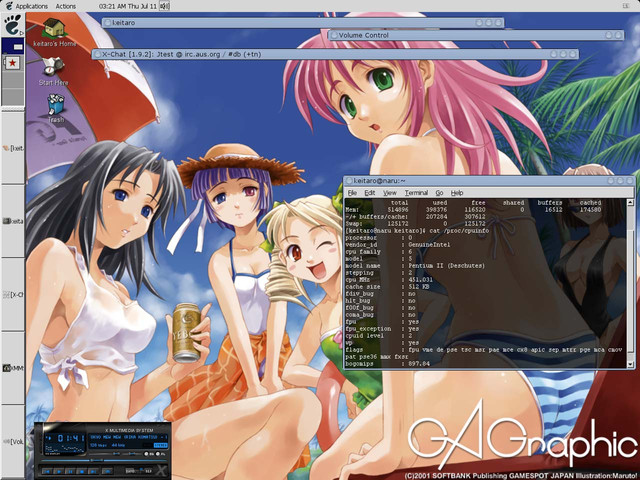Viewport: 640px width, 480px height.
Task: Open the Start Here desktop icon
Action: 53,71
